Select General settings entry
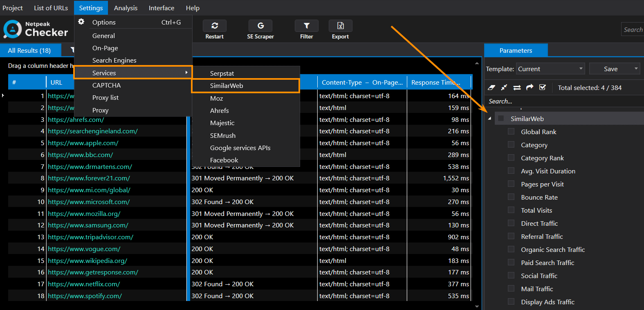The width and height of the screenshot is (644, 310). coord(133,36)
